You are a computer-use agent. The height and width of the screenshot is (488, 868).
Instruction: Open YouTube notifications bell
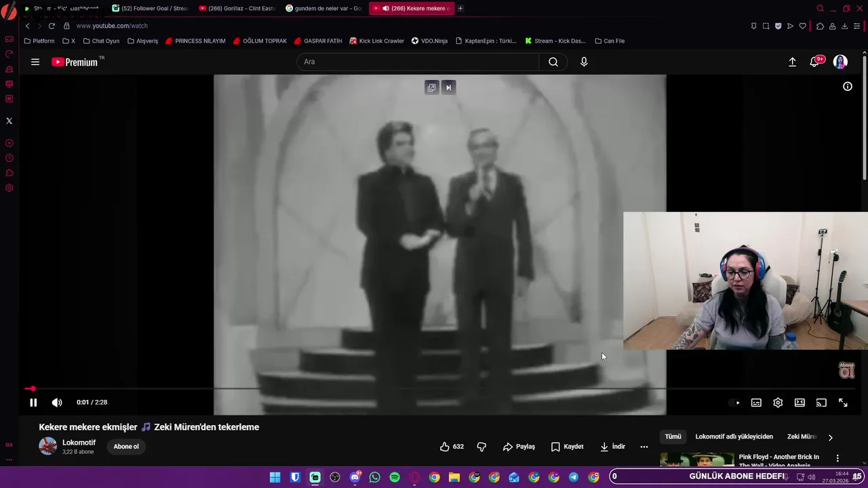click(816, 62)
